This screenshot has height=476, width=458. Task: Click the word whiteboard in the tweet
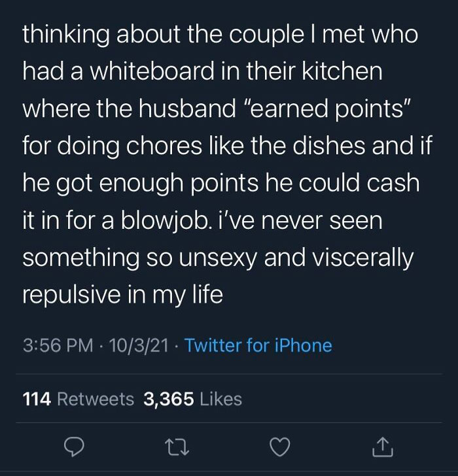(x=152, y=71)
